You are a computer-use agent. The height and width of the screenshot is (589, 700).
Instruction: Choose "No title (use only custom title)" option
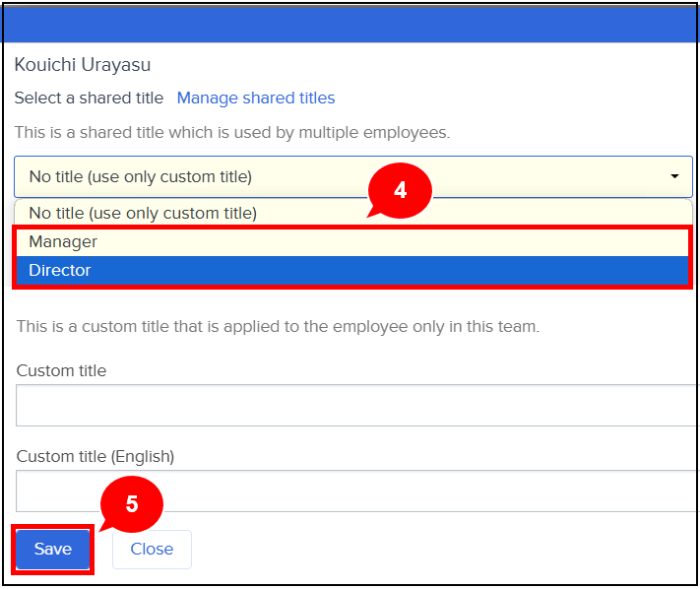(353, 213)
